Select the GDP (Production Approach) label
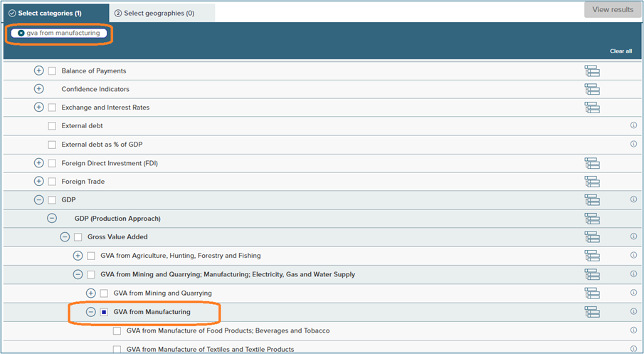Screen dimensions: 644x354 (x=117, y=219)
